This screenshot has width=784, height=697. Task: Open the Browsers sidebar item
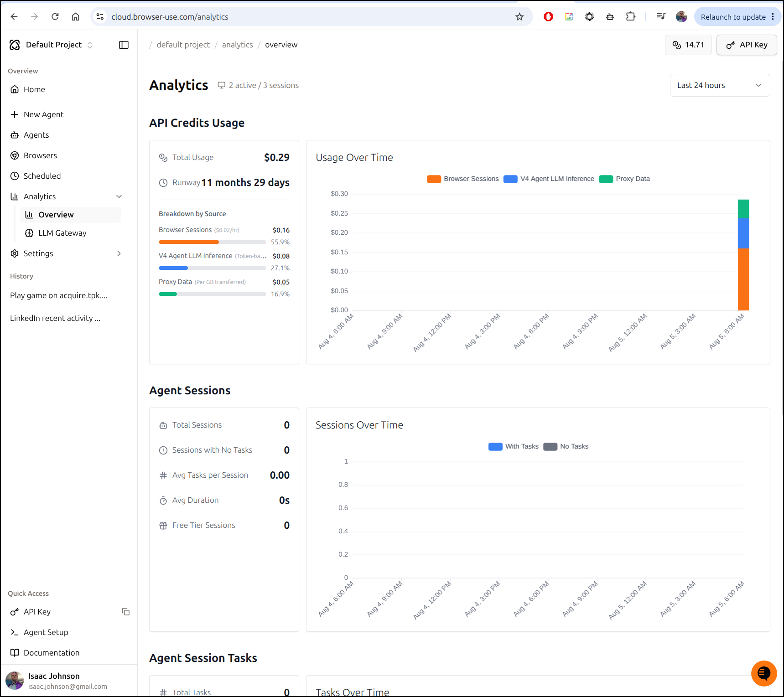40,155
